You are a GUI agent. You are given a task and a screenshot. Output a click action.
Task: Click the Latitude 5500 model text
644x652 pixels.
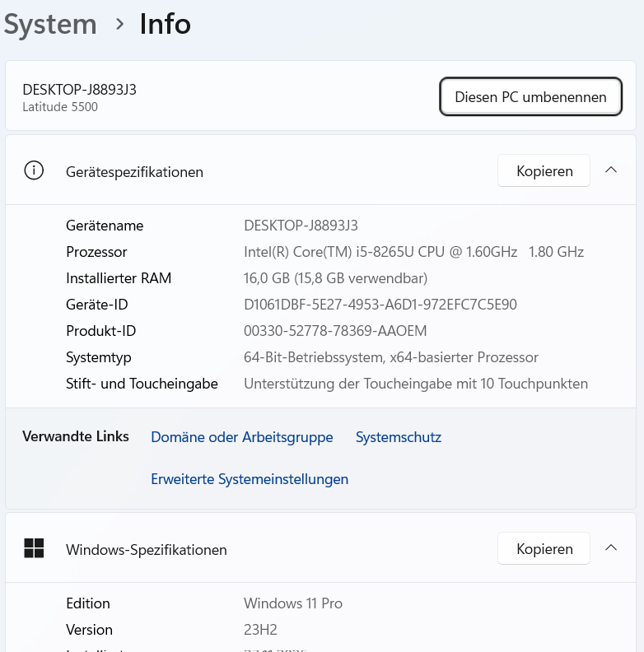(60, 107)
